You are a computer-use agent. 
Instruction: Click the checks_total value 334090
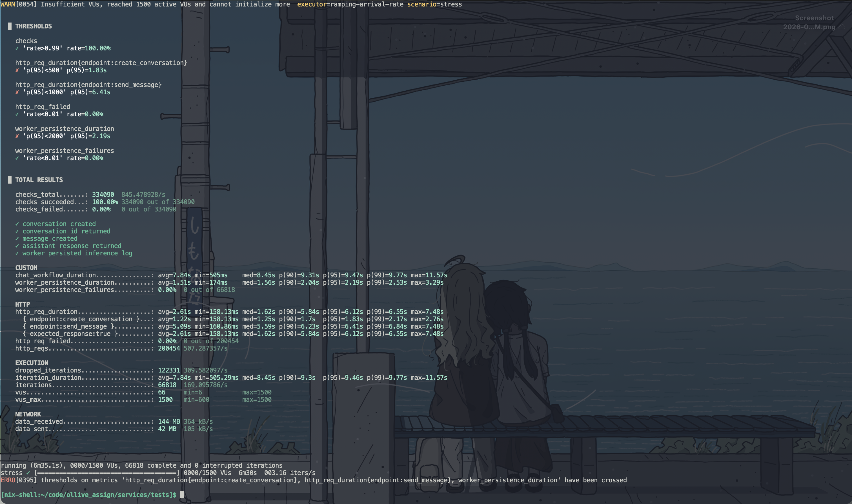click(x=103, y=195)
